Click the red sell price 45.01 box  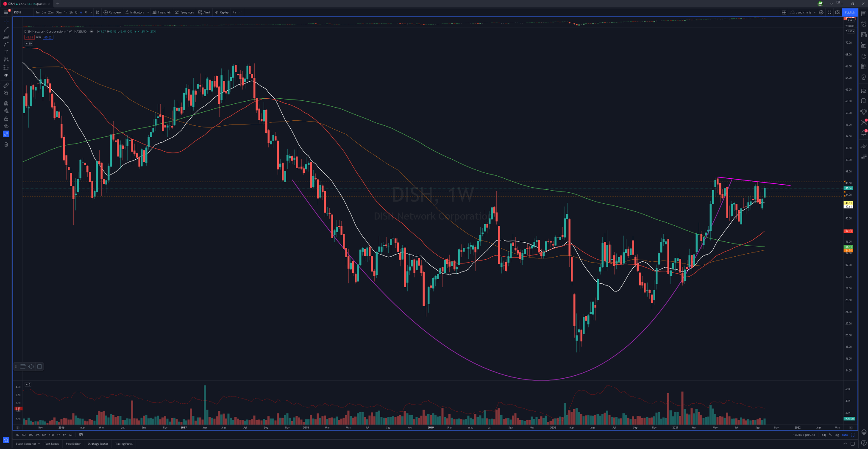click(x=29, y=37)
